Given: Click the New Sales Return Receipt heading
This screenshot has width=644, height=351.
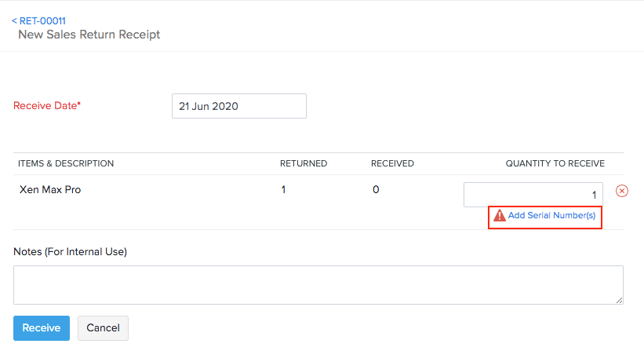Looking at the screenshot, I should 89,35.
